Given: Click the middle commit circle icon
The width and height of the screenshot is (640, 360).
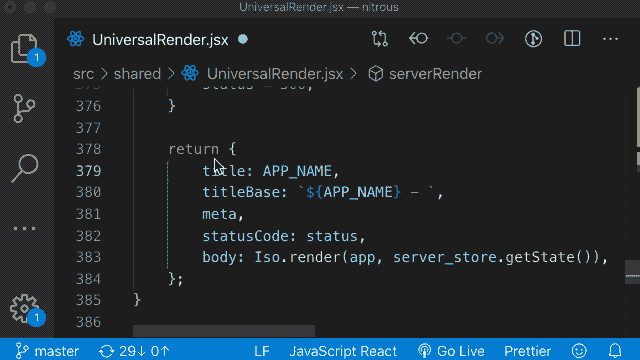Looking at the screenshot, I should [x=456, y=39].
